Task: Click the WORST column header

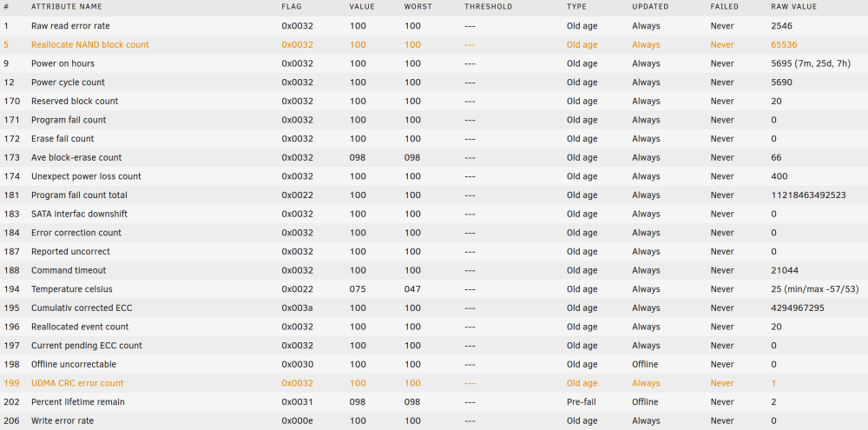Action: [x=418, y=7]
